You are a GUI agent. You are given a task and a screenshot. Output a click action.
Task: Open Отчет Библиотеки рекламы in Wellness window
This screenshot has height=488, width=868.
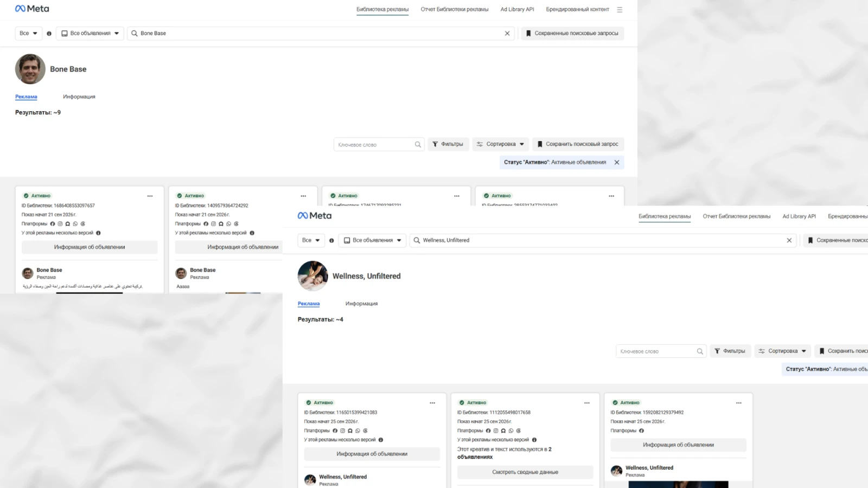click(737, 216)
